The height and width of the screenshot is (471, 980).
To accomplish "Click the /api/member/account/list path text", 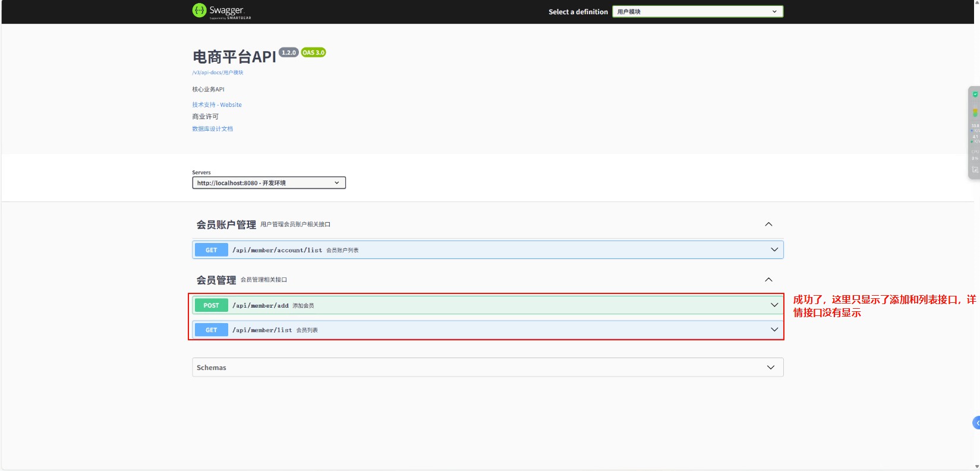I will 277,250.
